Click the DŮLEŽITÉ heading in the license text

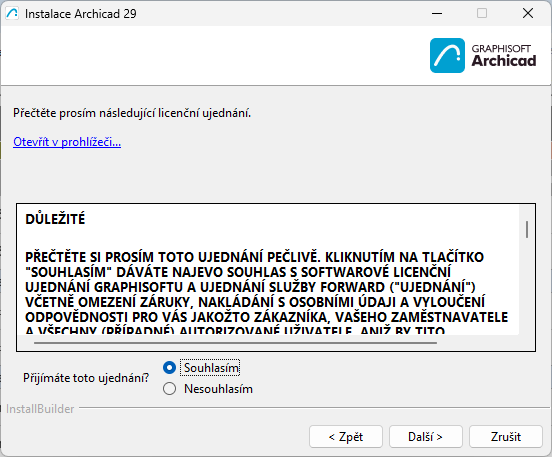click(55, 219)
